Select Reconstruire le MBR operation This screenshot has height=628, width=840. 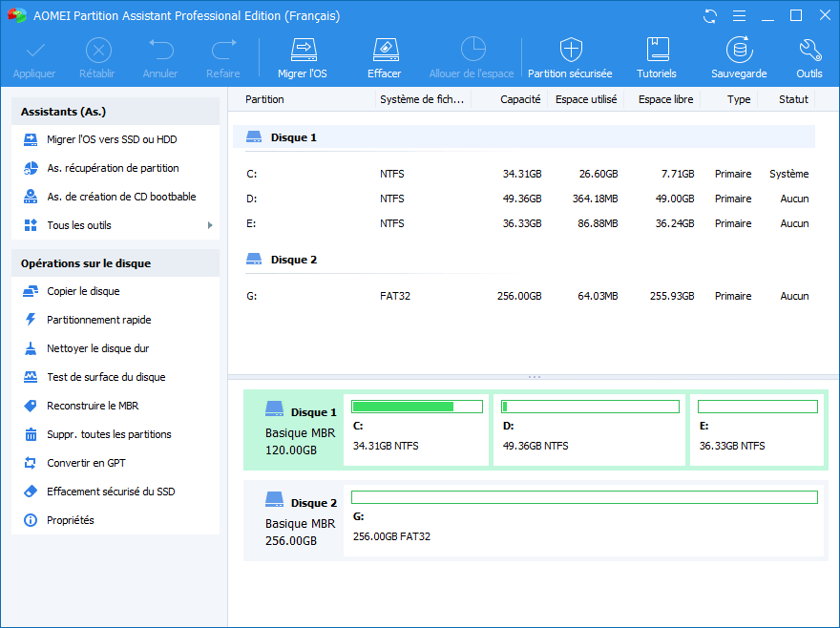coord(93,406)
